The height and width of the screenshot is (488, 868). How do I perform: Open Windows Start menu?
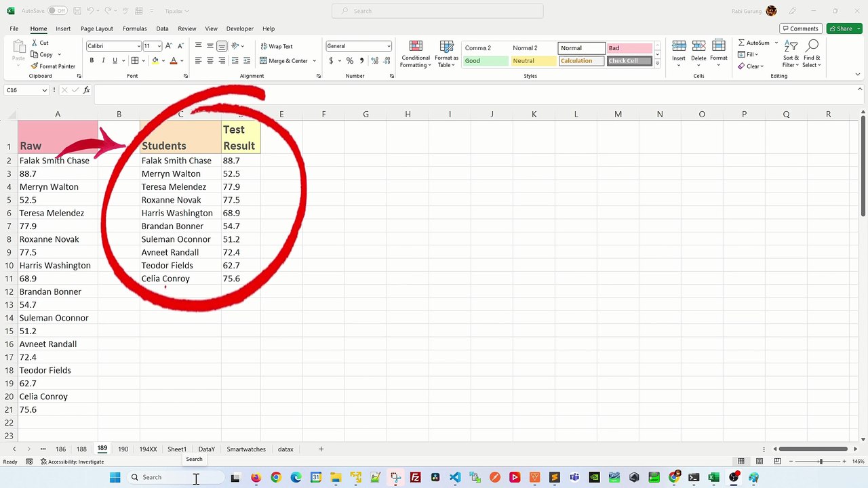pos(115,477)
